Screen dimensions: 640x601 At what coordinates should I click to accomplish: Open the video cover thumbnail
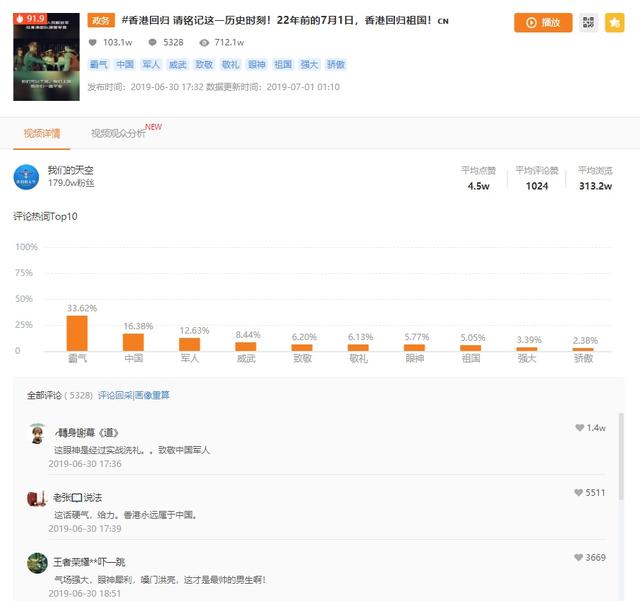pyautogui.click(x=47, y=57)
